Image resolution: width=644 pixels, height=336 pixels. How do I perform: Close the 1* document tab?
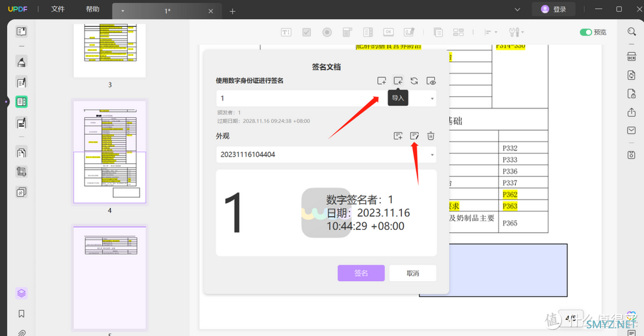pyautogui.click(x=210, y=11)
